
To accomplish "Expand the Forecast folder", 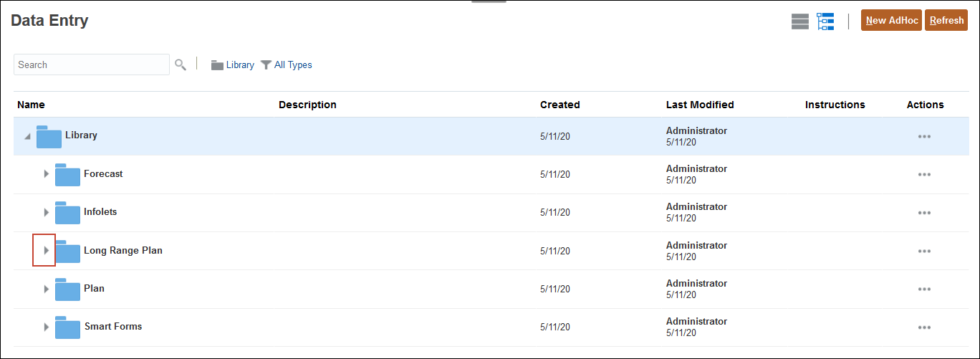I will point(46,174).
